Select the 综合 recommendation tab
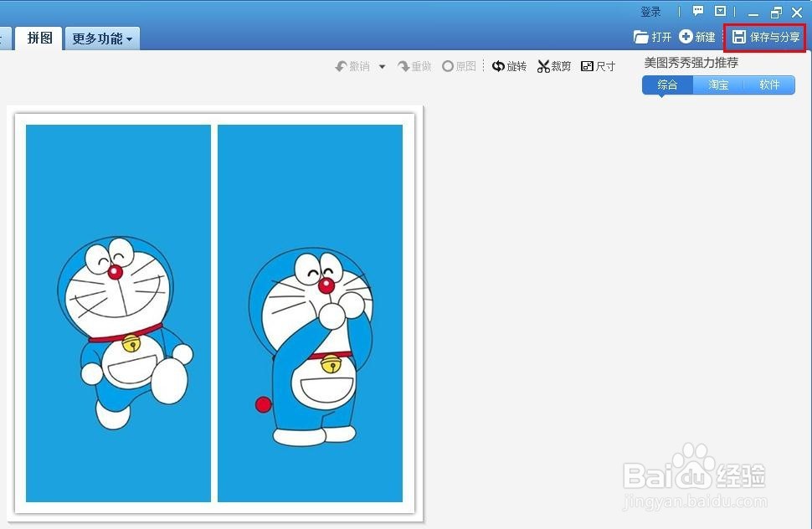The width and height of the screenshot is (812, 529). tap(667, 85)
